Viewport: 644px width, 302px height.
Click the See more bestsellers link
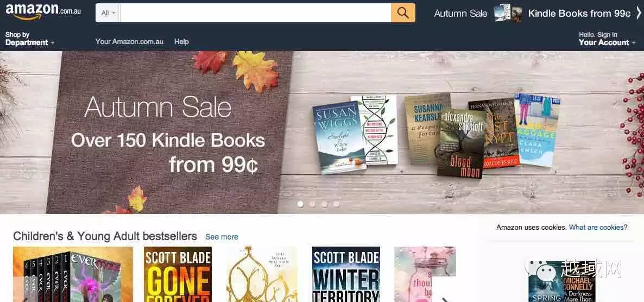point(222,237)
